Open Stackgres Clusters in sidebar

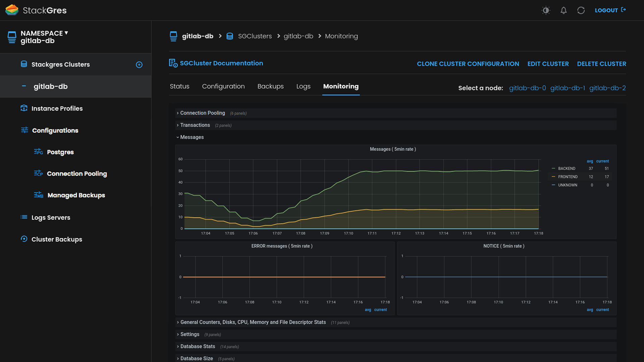pyautogui.click(x=61, y=64)
